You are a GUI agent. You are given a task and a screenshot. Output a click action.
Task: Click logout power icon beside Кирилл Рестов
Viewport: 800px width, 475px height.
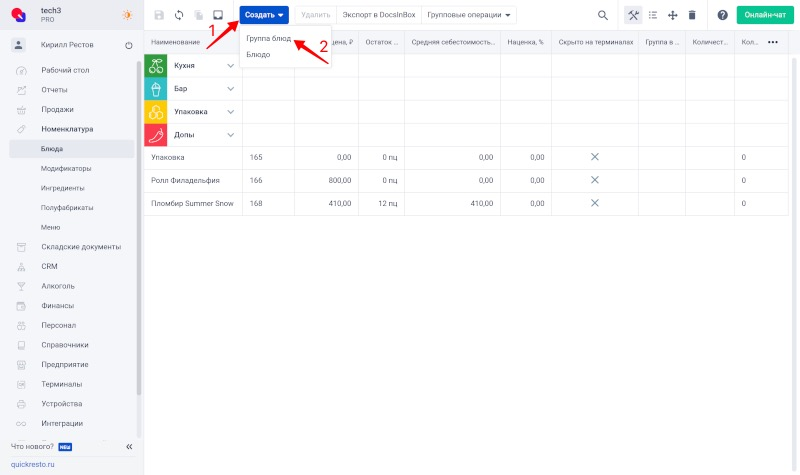[129, 45]
